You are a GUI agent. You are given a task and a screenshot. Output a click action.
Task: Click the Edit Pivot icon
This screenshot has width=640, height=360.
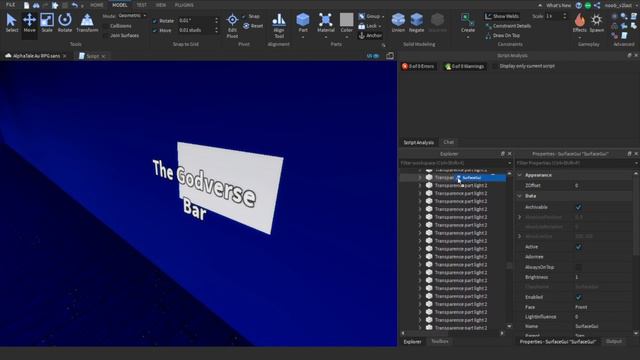(232, 20)
